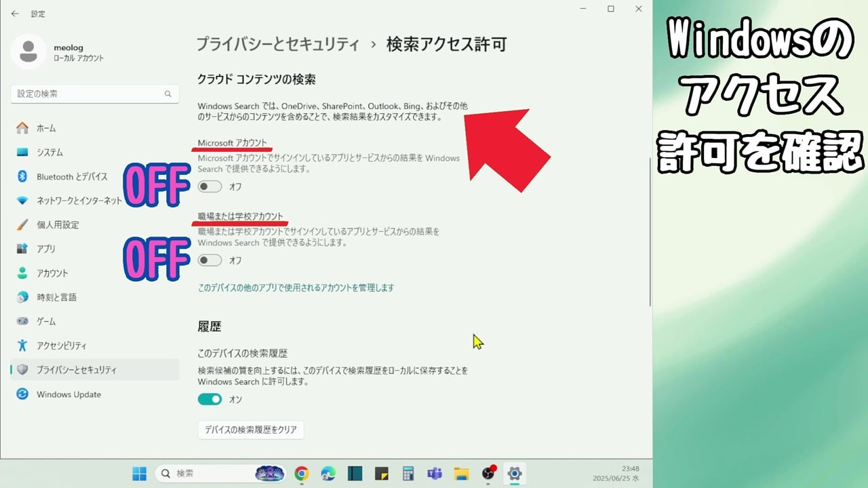Image resolution: width=868 pixels, height=488 pixels.
Task: Open the Sticky Notes taskbar app
Action: 381,473
